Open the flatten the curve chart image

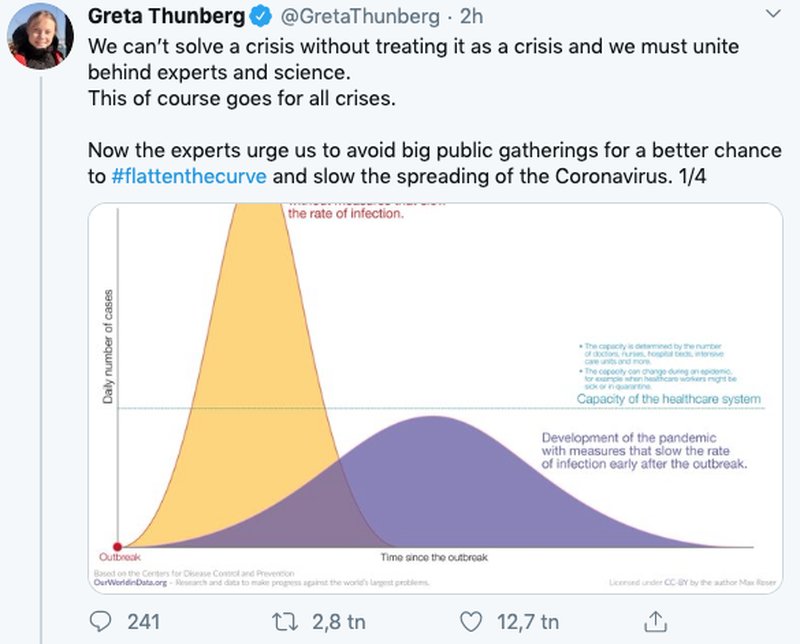pos(435,398)
